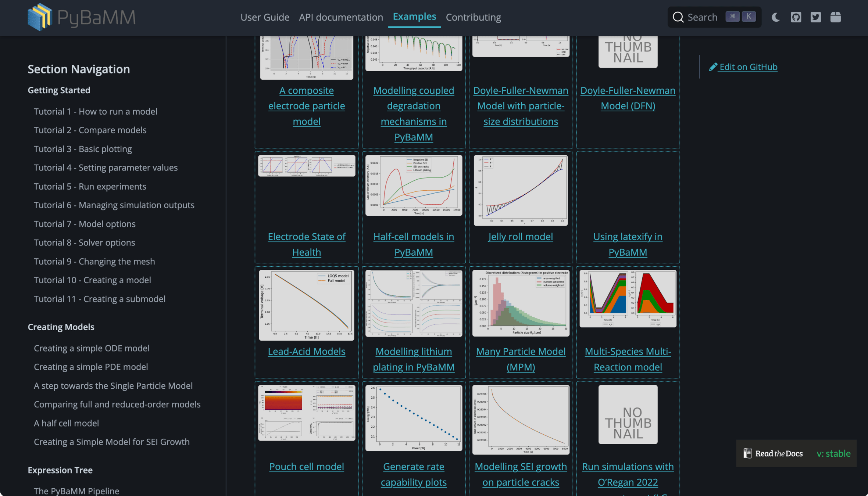Click the Many Particle Model histogram thumbnail
Screen dimensions: 868x496
[521, 303]
